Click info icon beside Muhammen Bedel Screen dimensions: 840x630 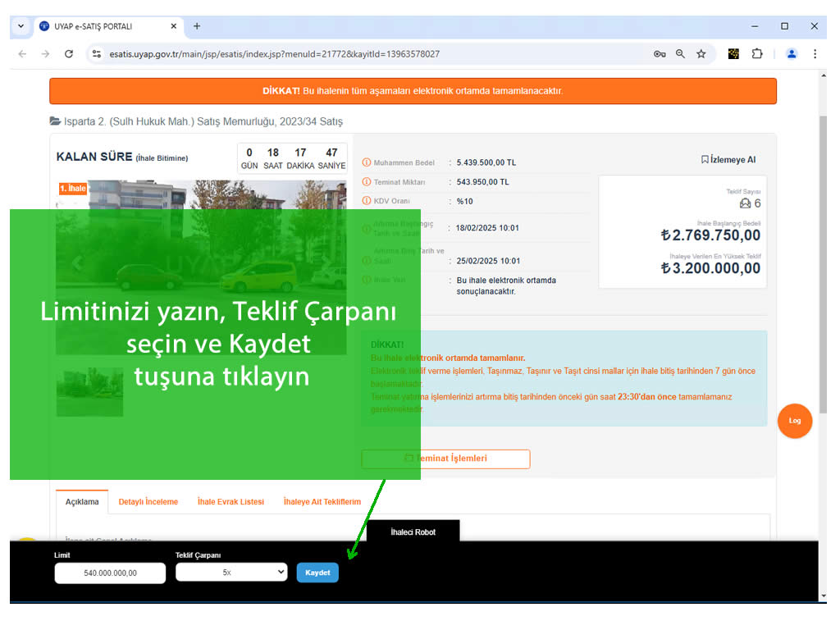(367, 162)
